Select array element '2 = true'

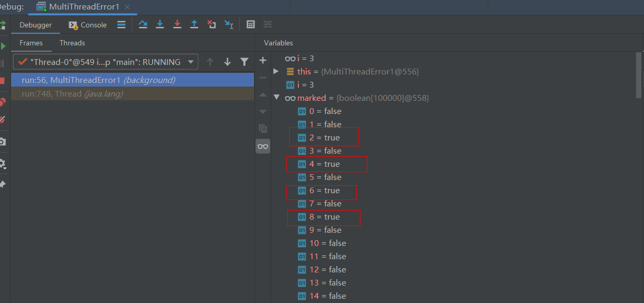(x=319, y=137)
